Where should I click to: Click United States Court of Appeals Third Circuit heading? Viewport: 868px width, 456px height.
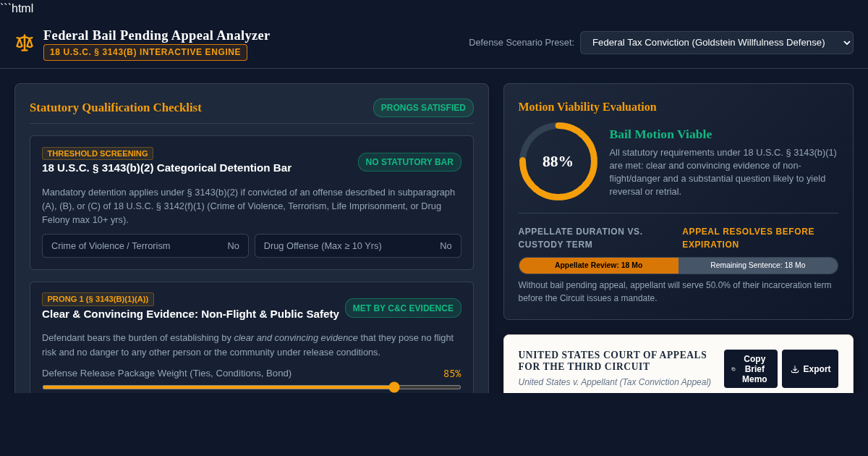pyautogui.click(x=613, y=360)
